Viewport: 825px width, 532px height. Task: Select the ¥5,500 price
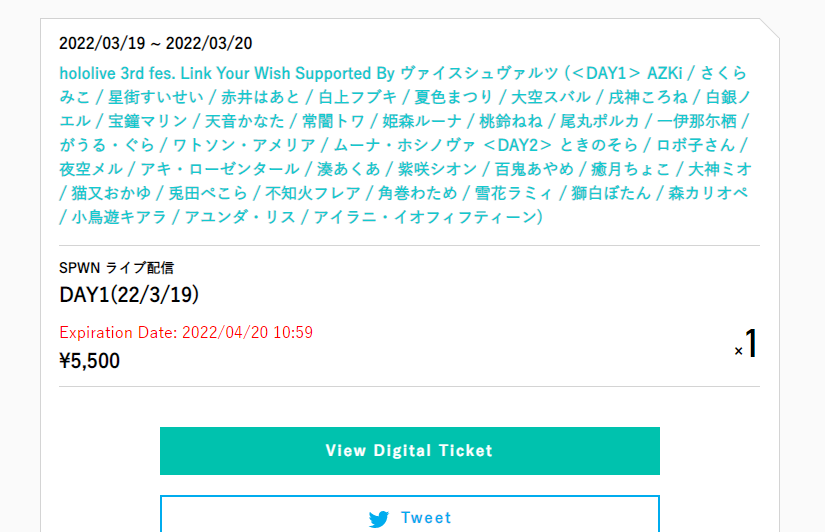89,361
